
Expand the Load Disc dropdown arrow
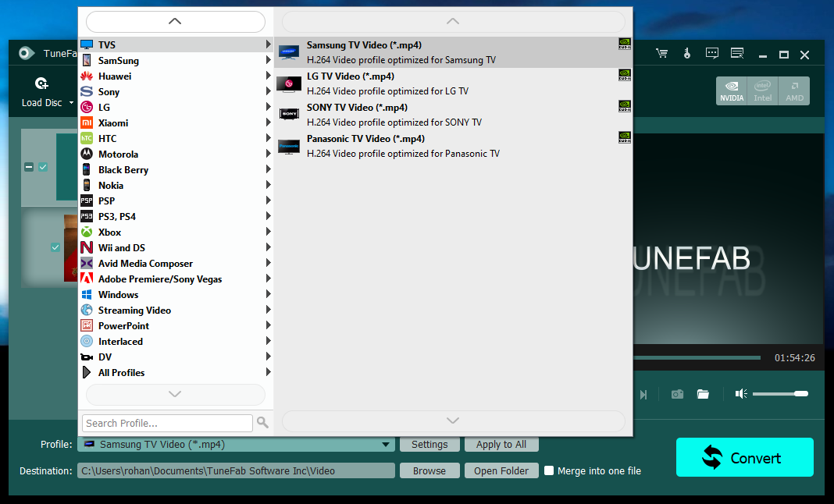(x=71, y=103)
